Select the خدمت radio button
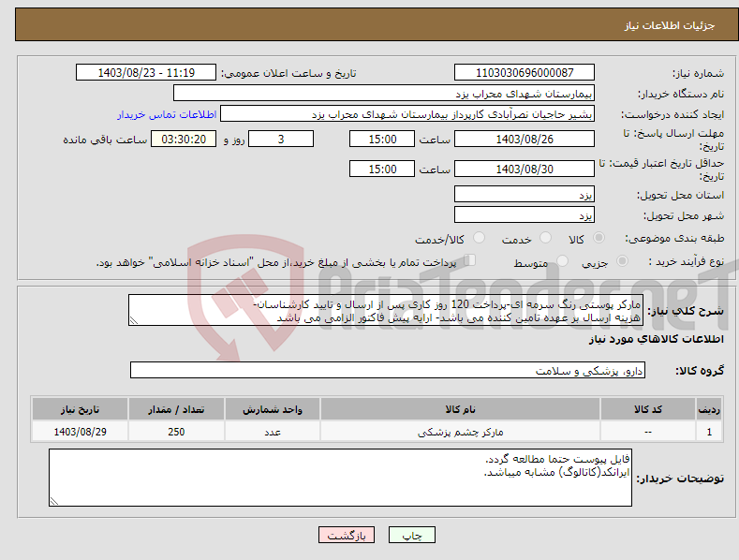 coord(545,238)
